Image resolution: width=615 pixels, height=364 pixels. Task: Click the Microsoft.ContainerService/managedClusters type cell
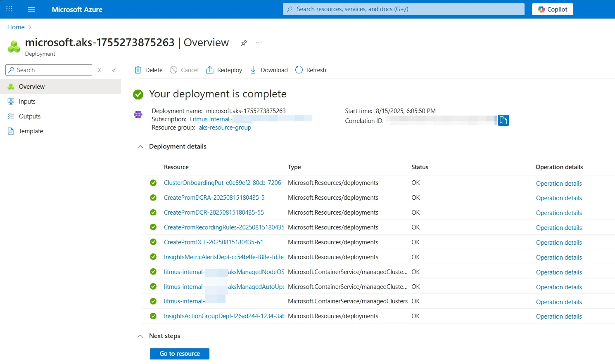[348, 301]
